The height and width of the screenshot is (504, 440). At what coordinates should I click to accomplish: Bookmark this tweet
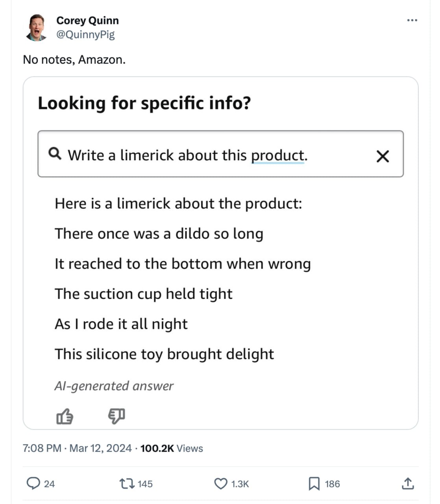click(314, 484)
